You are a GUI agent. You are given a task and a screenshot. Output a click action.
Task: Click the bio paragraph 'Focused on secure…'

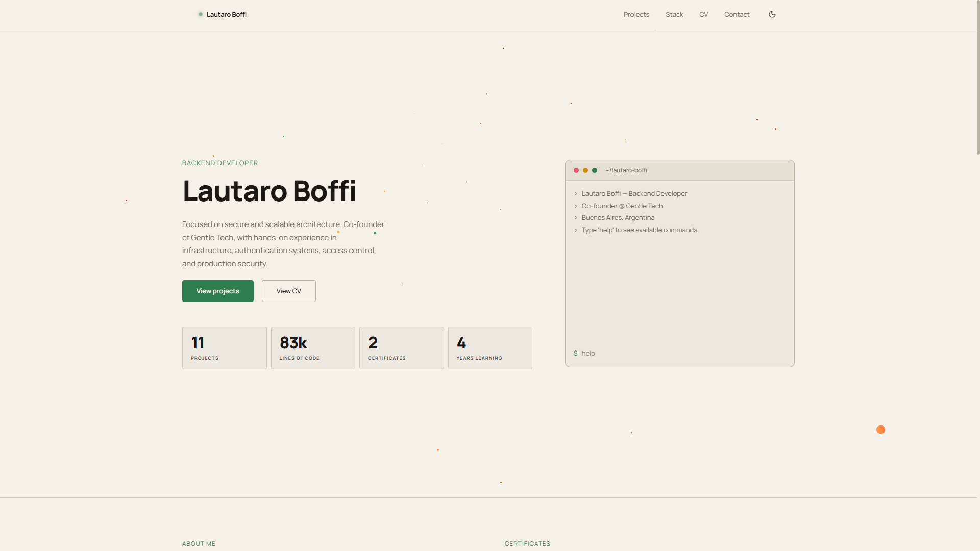click(283, 244)
